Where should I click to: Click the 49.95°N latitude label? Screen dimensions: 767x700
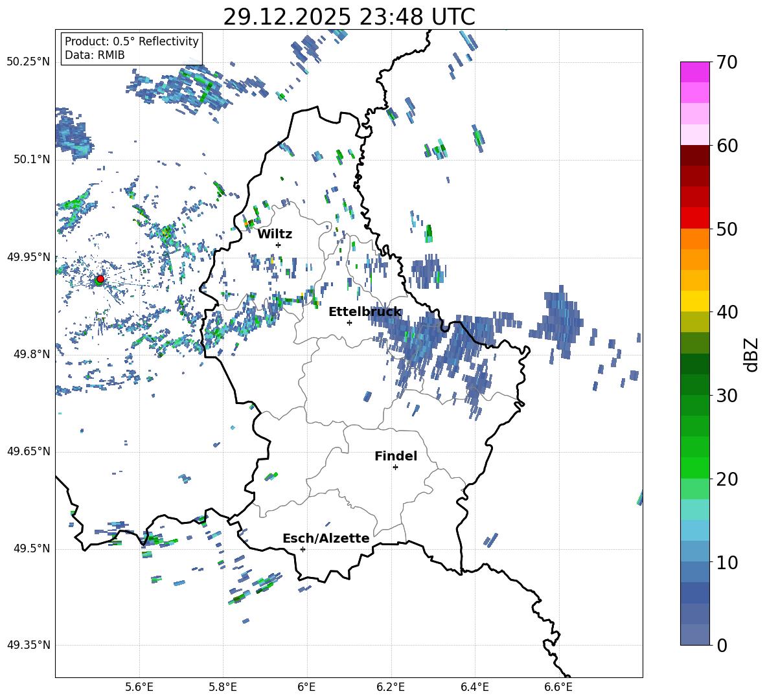click(x=29, y=257)
